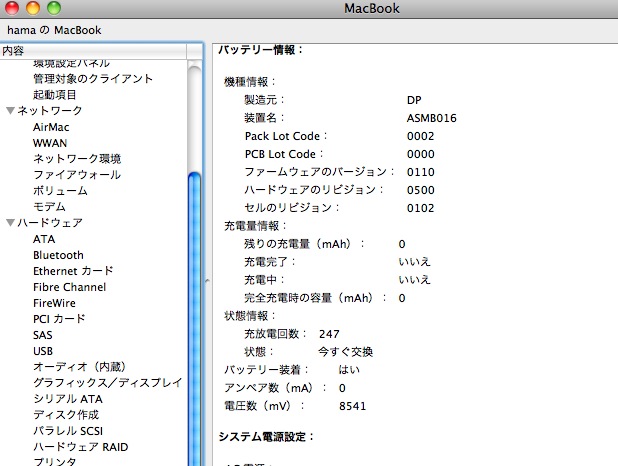Select モデム in the sidebar
This screenshot has height=466, width=618.
point(49,207)
